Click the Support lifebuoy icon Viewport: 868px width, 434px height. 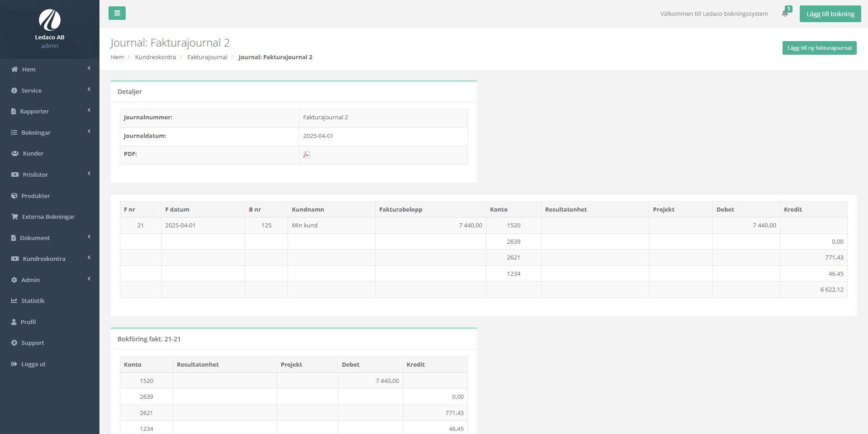(14, 343)
